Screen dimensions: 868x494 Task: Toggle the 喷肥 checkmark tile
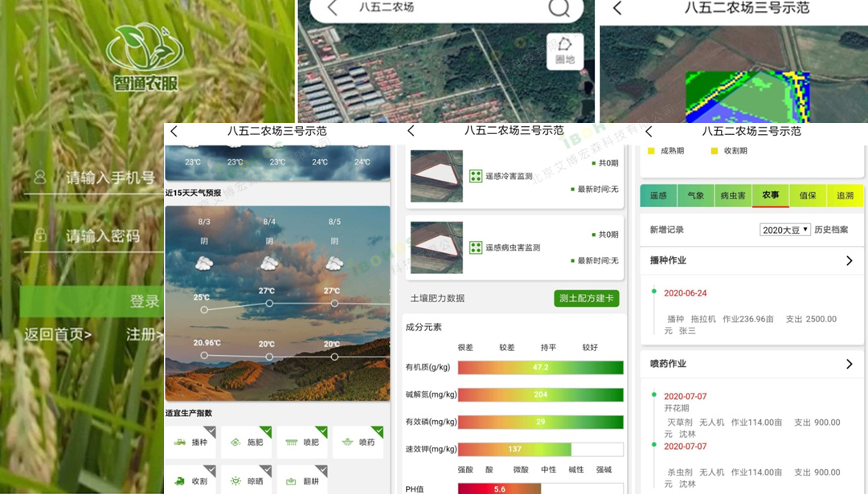(x=301, y=443)
